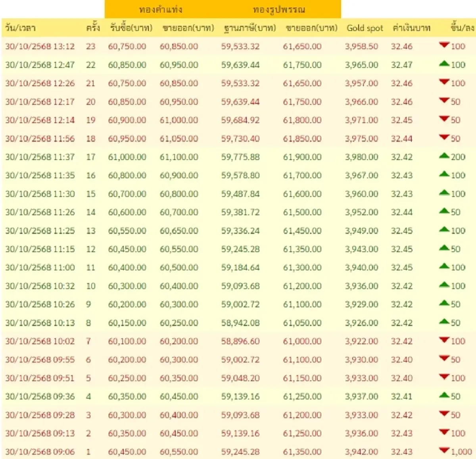Click the red down arrow at 11:56
This screenshot has height=459, width=476.
tap(444, 137)
